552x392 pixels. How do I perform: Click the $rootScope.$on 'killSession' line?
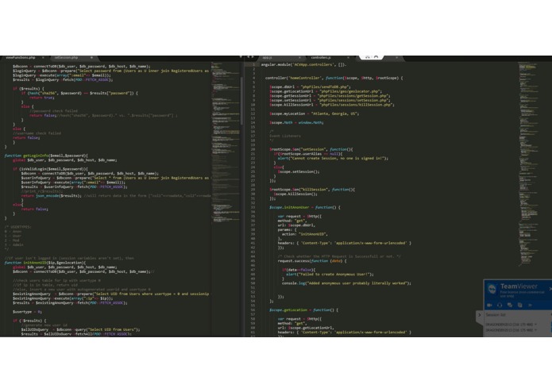click(312, 190)
